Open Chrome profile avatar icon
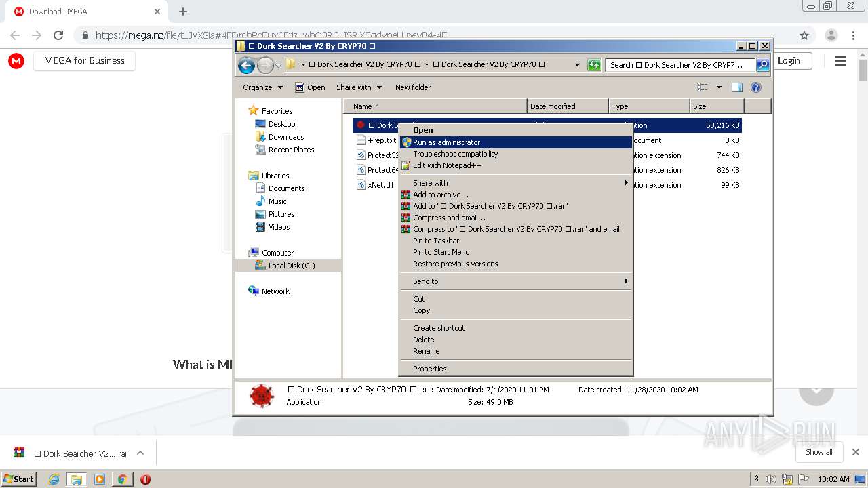Screen dimensions: 868x488 [831, 35]
